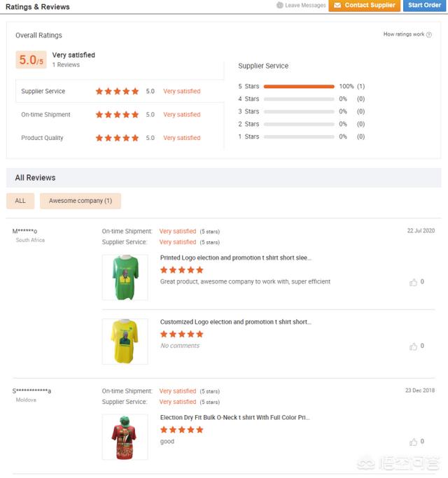Select the ALL reviews filter
The image size is (448, 478).
click(20, 201)
